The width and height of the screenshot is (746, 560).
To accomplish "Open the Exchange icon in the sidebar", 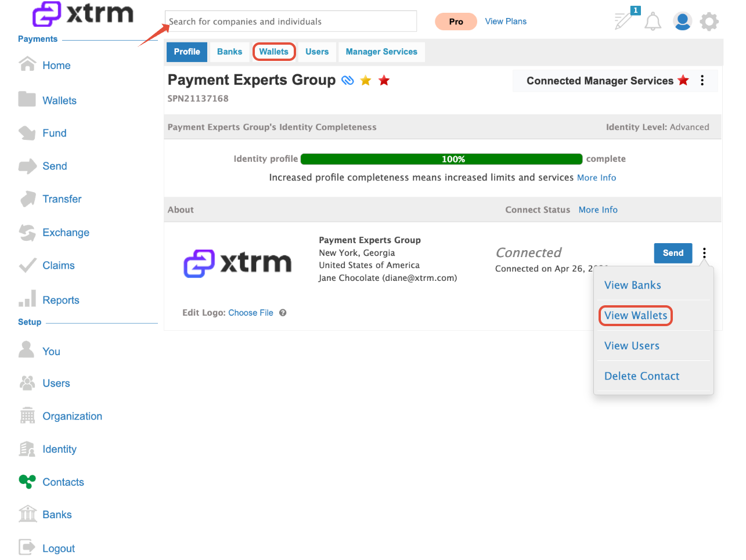I will 27,232.
